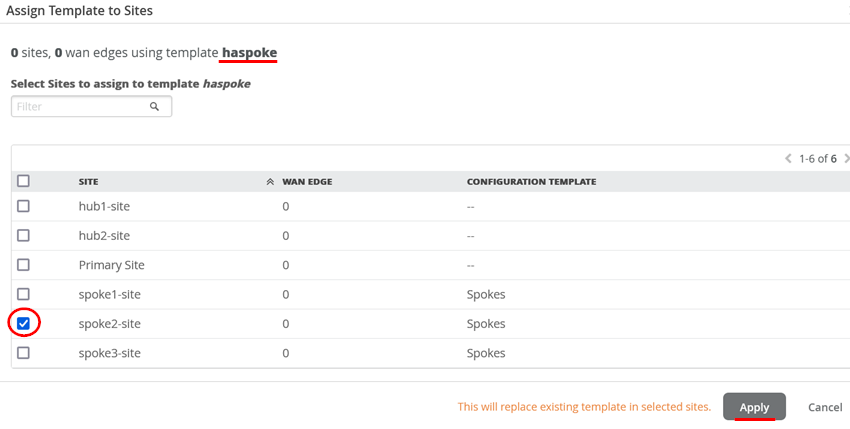Cancel the template assignment
Image resolution: width=850 pixels, height=429 pixels.
pos(825,407)
